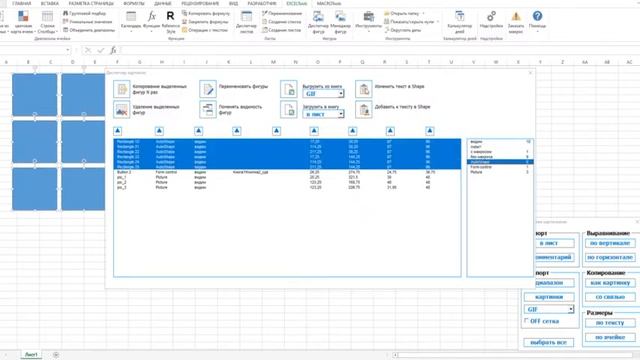Open Менеджер фигур ribbon tool

coord(340,21)
